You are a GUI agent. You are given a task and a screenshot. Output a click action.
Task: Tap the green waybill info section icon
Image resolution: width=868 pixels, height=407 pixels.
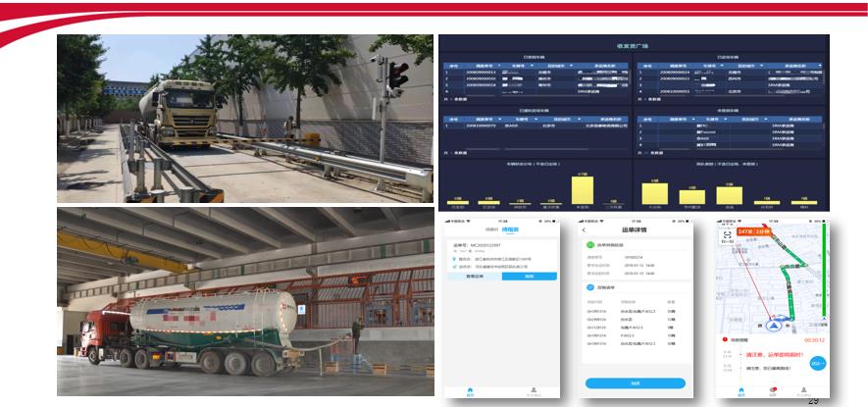pyautogui.click(x=590, y=244)
